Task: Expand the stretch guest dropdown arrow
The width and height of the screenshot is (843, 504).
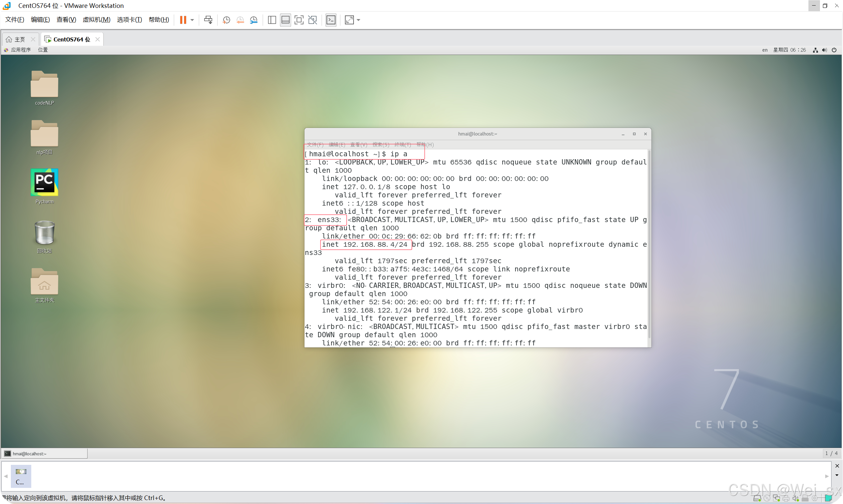Action: tap(358, 20)
